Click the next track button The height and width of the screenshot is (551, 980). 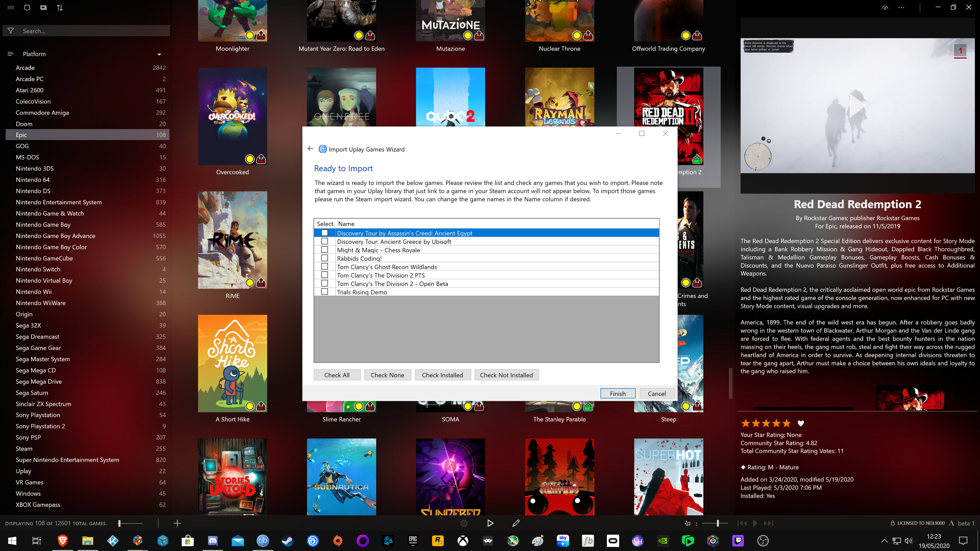768,523
